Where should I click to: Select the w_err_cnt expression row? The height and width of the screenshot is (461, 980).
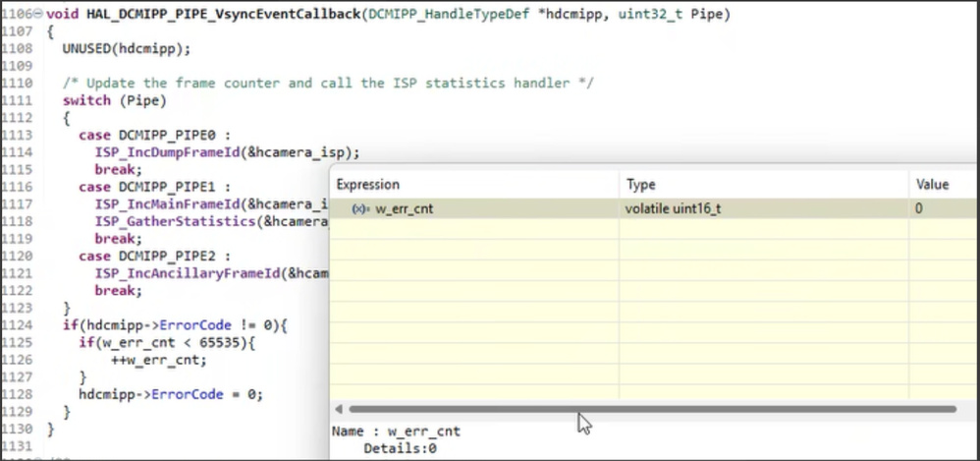pyautogui.click(x=653, y=209)
